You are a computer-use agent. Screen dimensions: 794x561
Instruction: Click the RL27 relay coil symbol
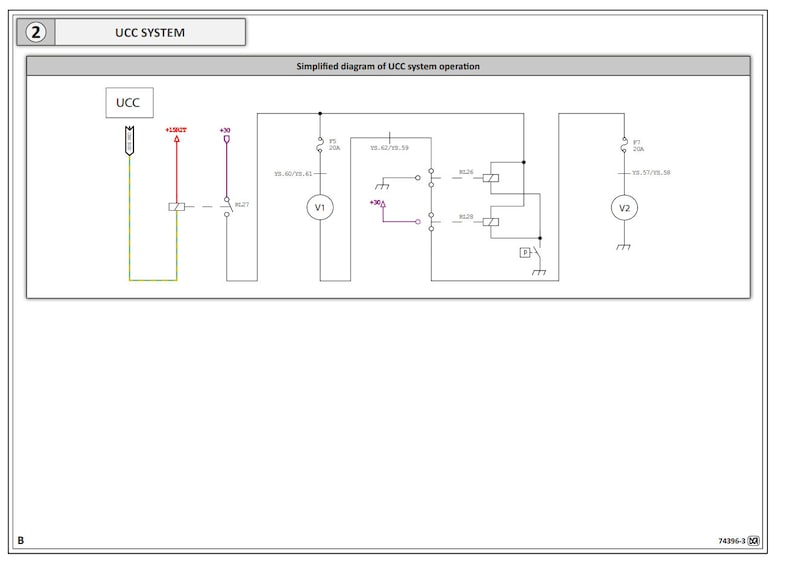pos(177,207)
